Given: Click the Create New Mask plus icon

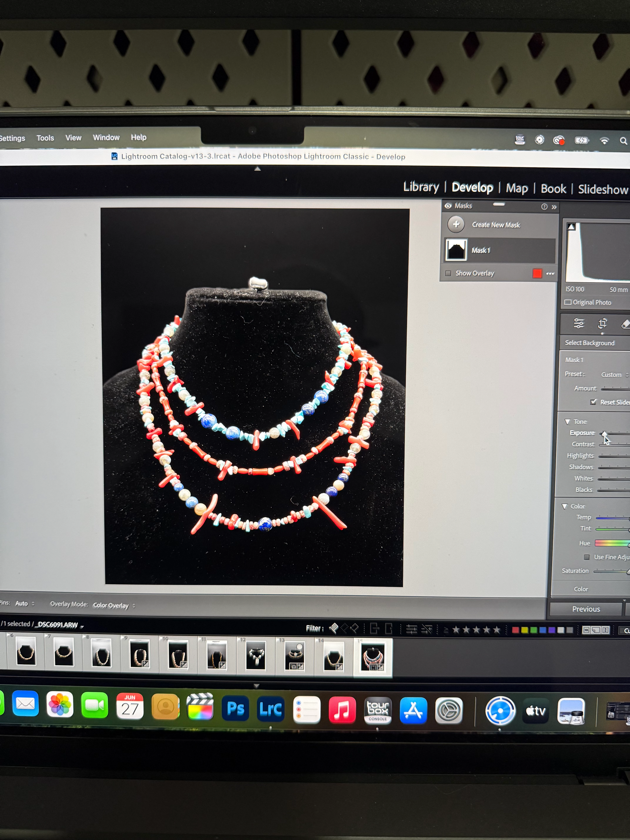Looking at the screenshot, I should (x=456, y=224).
